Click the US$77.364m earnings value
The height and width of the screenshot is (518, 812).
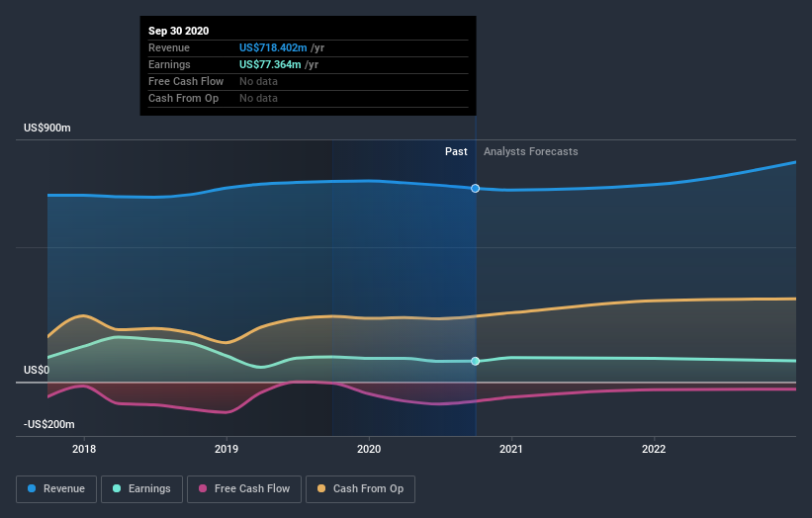tap(270, 64)
